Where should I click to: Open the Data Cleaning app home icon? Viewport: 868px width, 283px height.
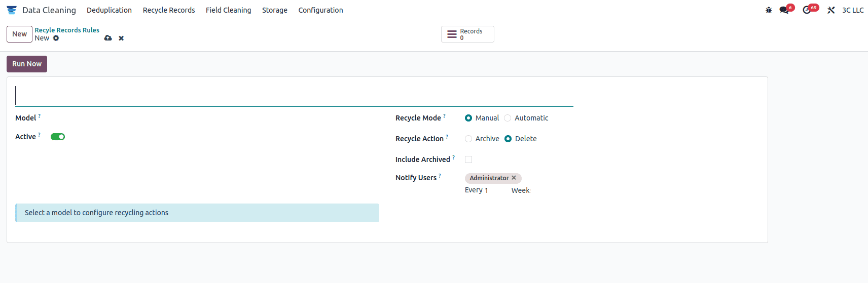[12, 10]
